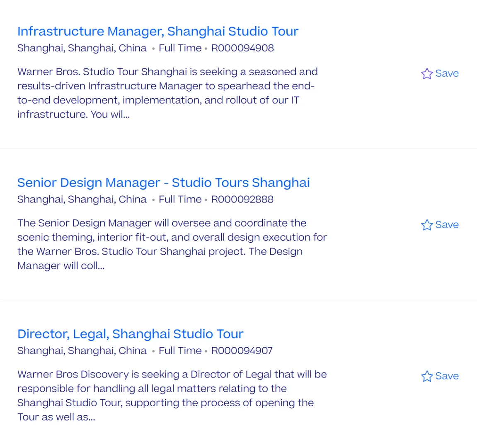Click Full Time label on Infrastructure Manager listing

[180, 48]
